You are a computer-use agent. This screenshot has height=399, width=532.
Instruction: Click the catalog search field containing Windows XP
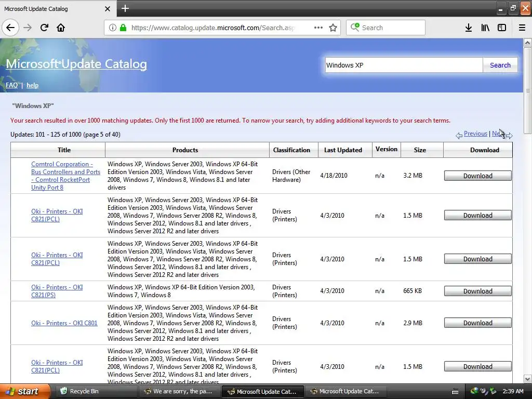404,65
